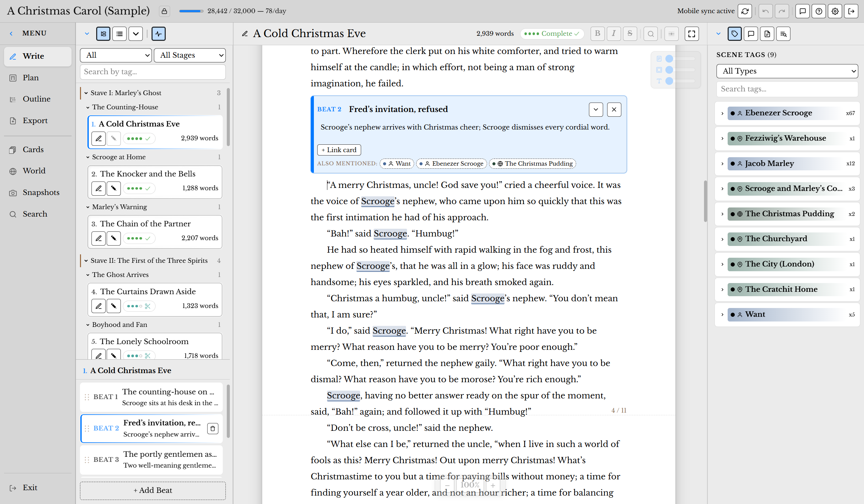Toggle the manuscript lock icon
864x504 pixels.
[164, 11]
